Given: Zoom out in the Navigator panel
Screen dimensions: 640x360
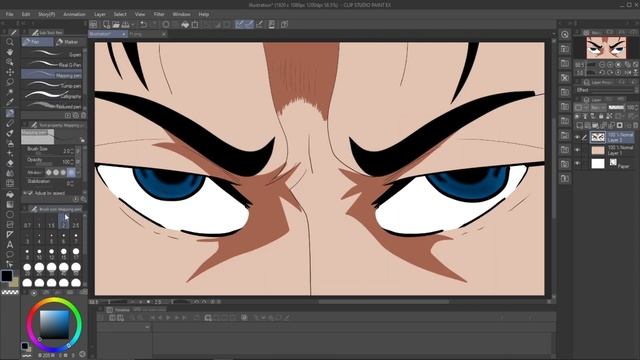Looking at the screenshot, I should click(602, 65).
